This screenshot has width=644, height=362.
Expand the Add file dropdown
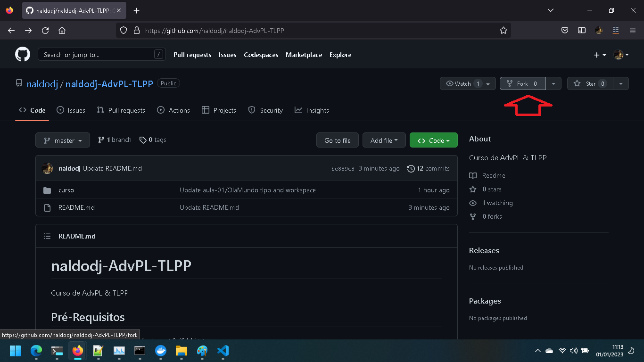384,140
